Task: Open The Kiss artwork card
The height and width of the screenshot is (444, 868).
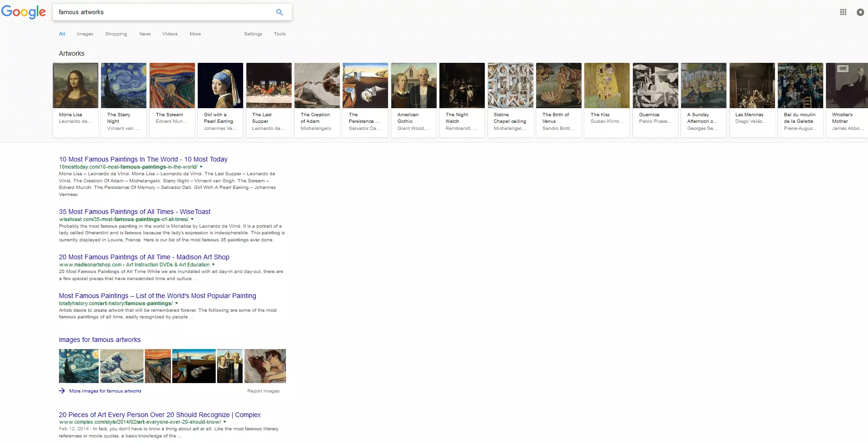Action: pos(607,100)
